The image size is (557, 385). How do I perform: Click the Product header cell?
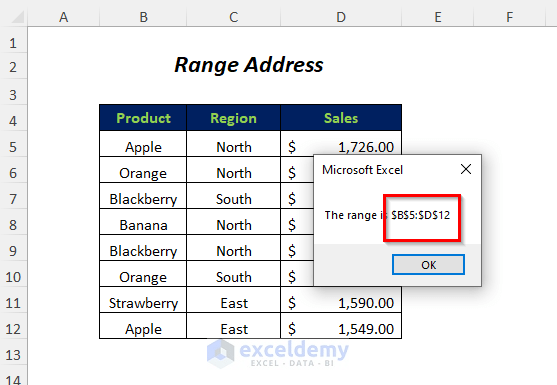coord(143,118)
